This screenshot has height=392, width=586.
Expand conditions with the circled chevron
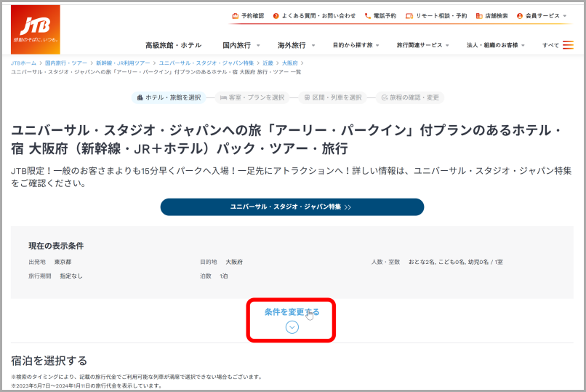pos(292,327)
